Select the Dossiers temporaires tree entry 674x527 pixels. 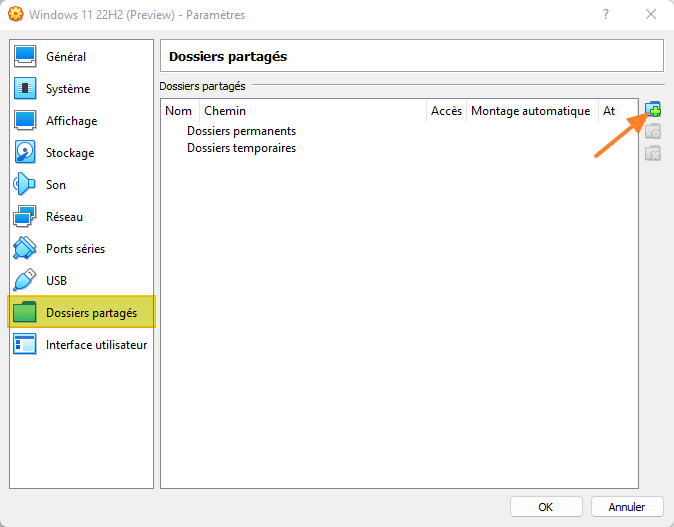point(241,148)
